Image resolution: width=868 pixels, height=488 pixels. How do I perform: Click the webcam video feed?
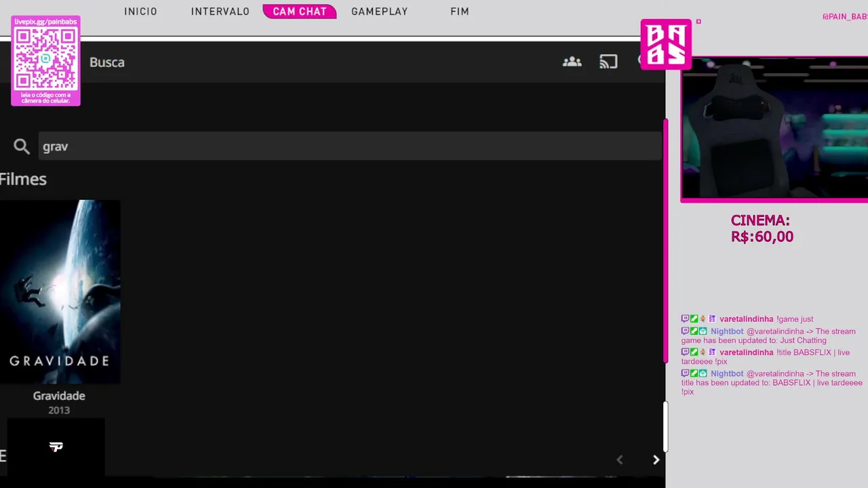(774, 129)
